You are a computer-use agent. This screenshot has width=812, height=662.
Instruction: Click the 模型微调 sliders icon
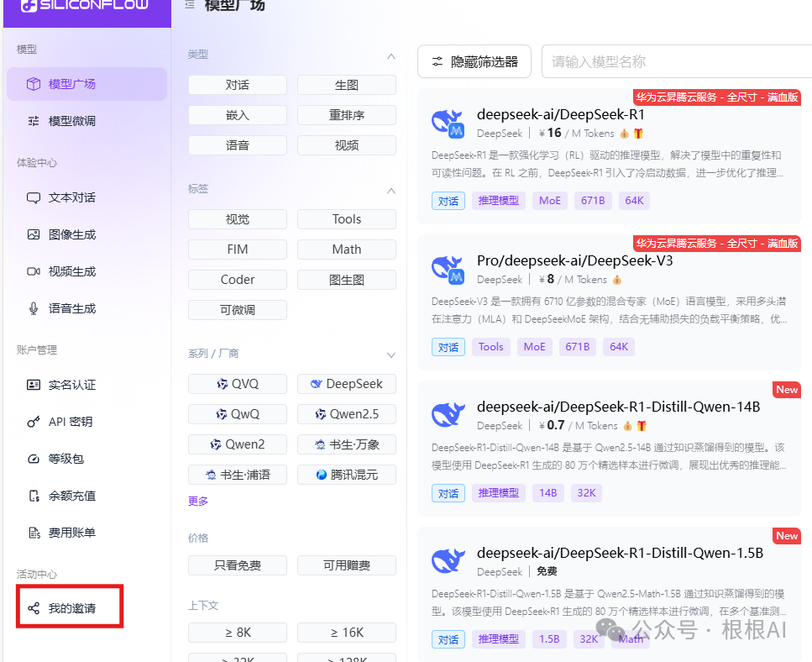[34, 121]
